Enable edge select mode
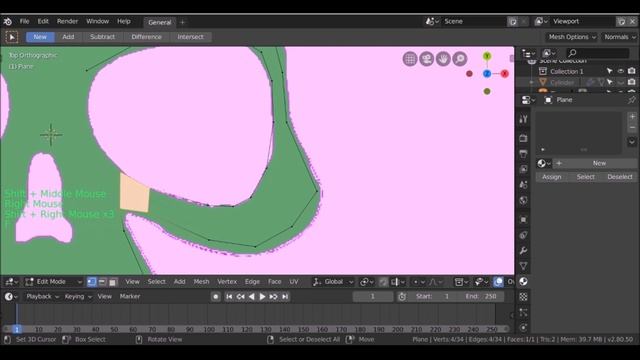The image size is (640, 360). click(x=102, y=282)
